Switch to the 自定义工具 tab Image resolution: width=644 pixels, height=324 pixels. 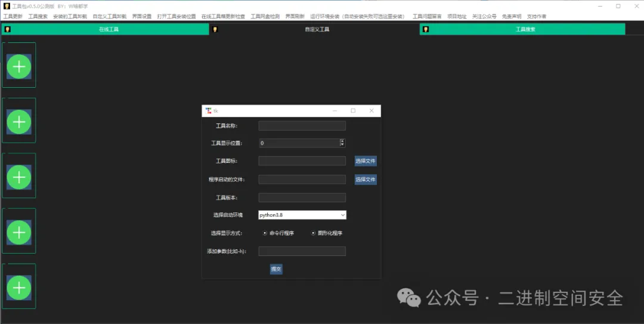click(x=316, y=29)
